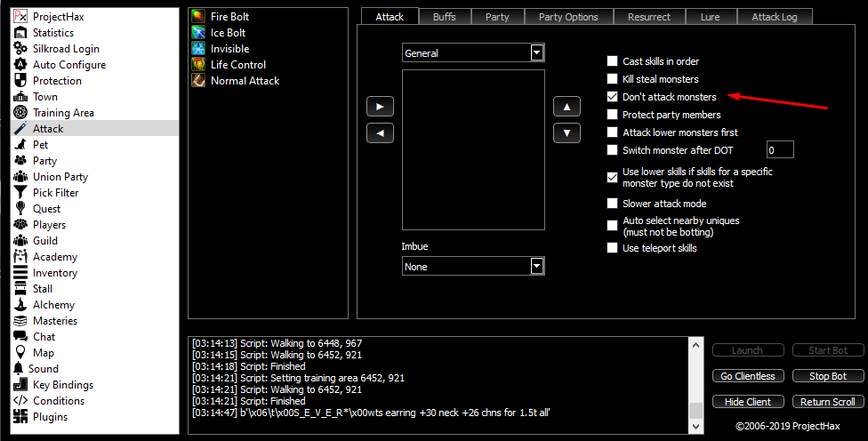This screenshot has width=868, height=441.
Task: Select the Ice Bolt skill icon
Action: coord(197,33)
